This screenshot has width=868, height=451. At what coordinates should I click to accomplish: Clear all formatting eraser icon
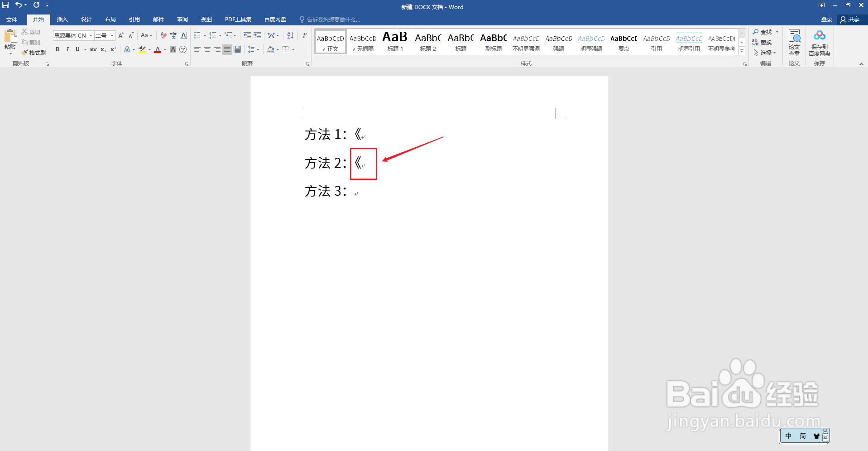pos(163,35)
